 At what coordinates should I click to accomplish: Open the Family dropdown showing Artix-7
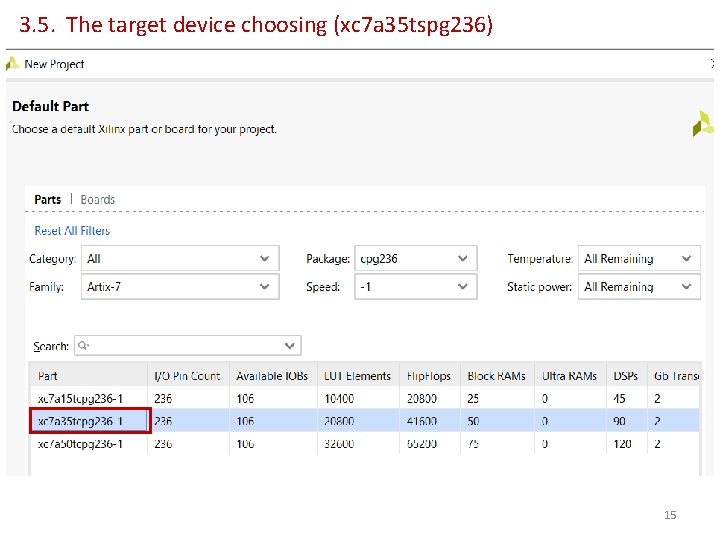point(180,287)
